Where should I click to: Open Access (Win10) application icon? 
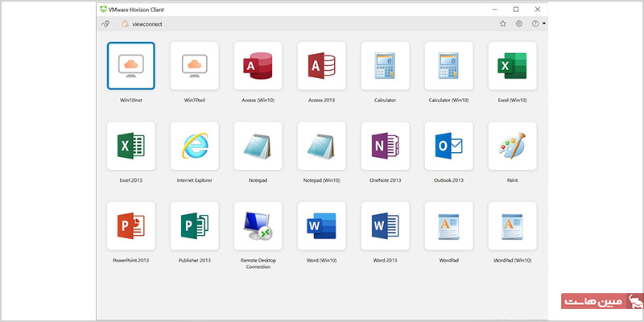click(258, 66)
